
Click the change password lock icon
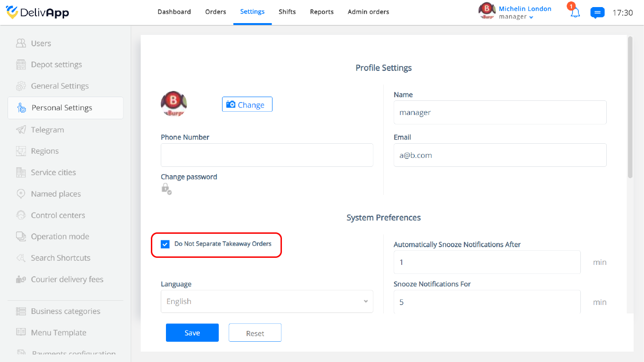point(166,189)
